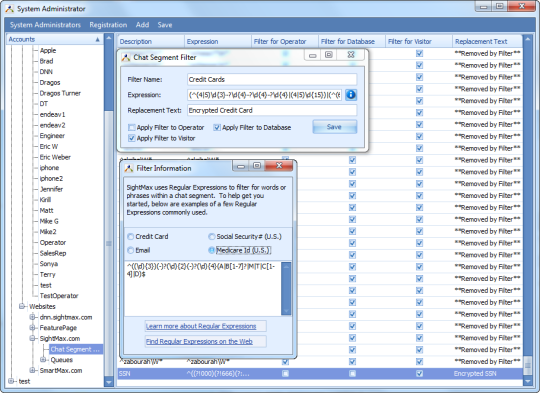Toggle Filter for Visitor checkbox in SSN row
This screenshot has height=393, width=540.
(419, 373)
